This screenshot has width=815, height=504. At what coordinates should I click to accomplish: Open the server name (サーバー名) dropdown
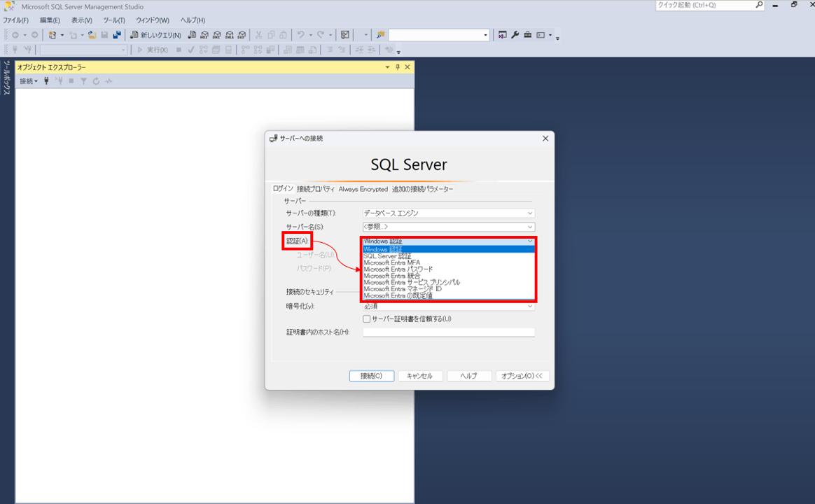tap(449, 227)
